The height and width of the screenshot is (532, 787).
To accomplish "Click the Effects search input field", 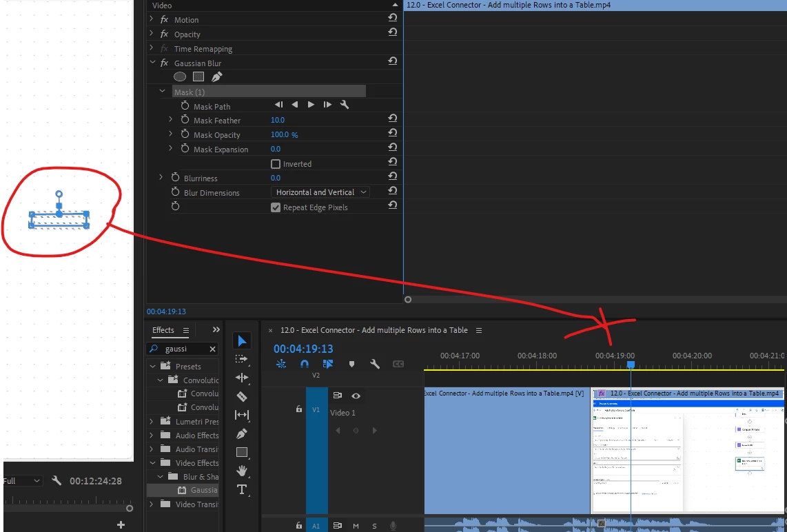I will [x=183, y=349].
